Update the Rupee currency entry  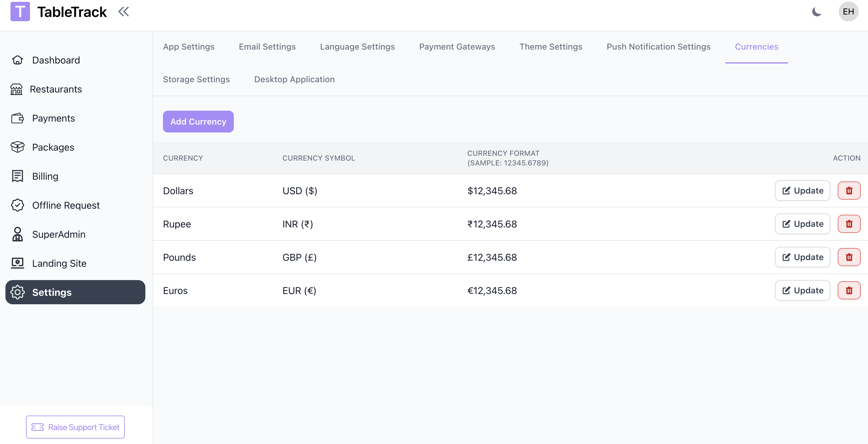tap(802, 224)
